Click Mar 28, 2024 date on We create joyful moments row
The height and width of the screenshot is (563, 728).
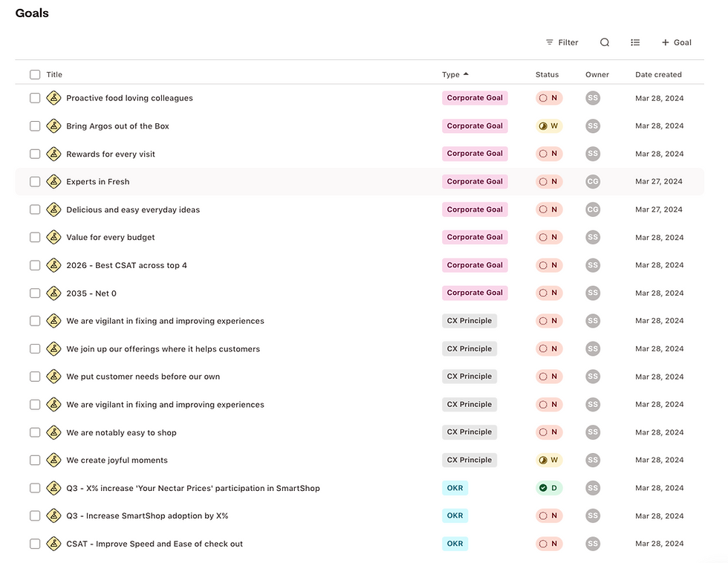click(x=660, y=460)
